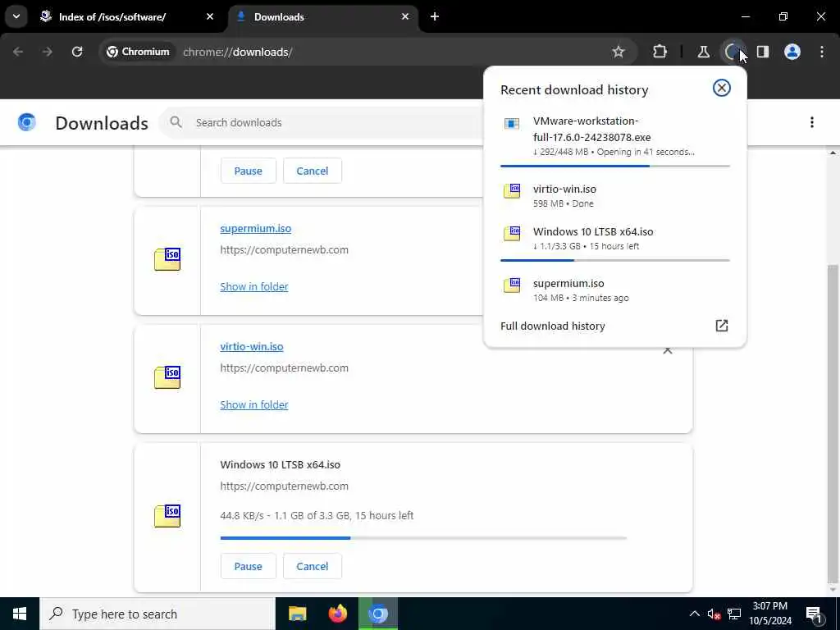Image resolution: width=840 pixels, height=630 pixels.
Task: Open the side panel icon
Action: (x=763, y=52)
